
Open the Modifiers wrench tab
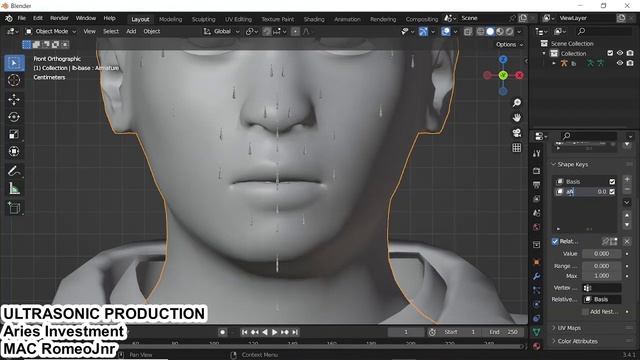tap(537, 276)
